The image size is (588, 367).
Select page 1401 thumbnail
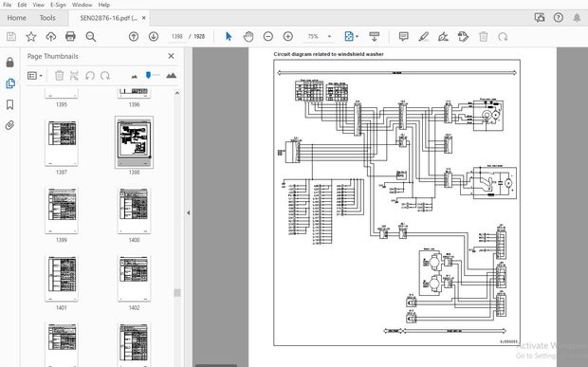coord(62,278)
